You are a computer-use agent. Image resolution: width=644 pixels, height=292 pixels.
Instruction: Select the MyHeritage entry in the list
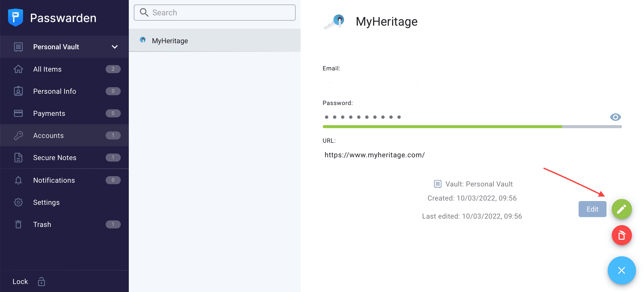[x=170, y=40]
